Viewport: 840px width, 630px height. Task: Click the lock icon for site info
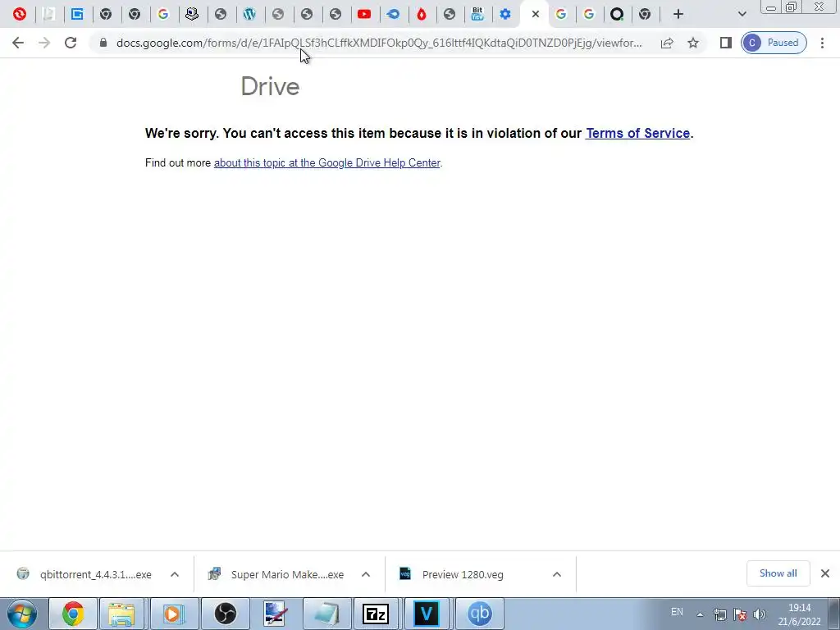coord(103,43)
